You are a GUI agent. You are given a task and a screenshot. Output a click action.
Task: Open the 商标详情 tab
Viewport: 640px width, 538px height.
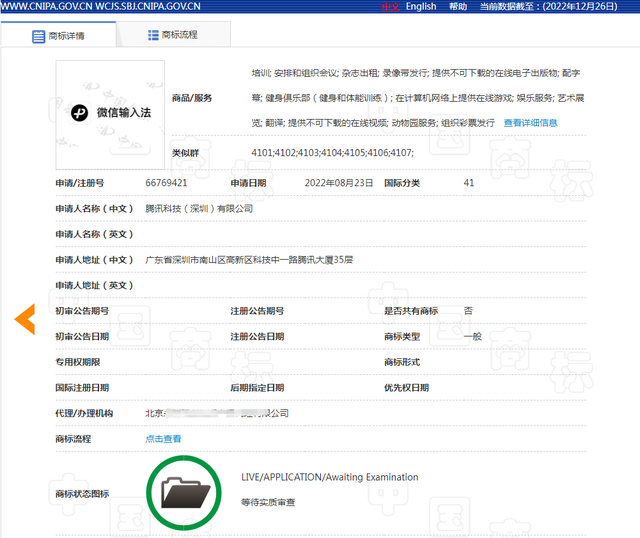coord(58,36)
